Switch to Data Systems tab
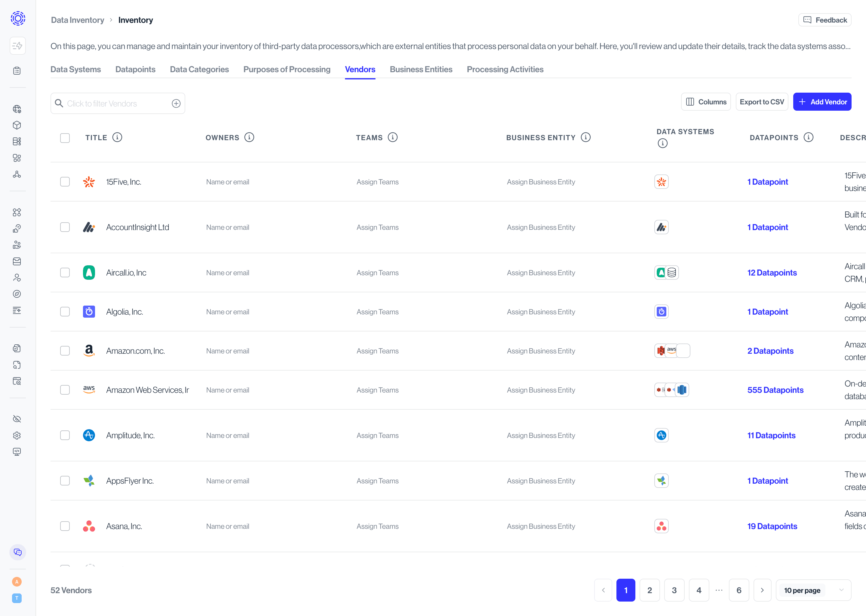The height and width of the screenshot is (616, 866). click(75, 69)
